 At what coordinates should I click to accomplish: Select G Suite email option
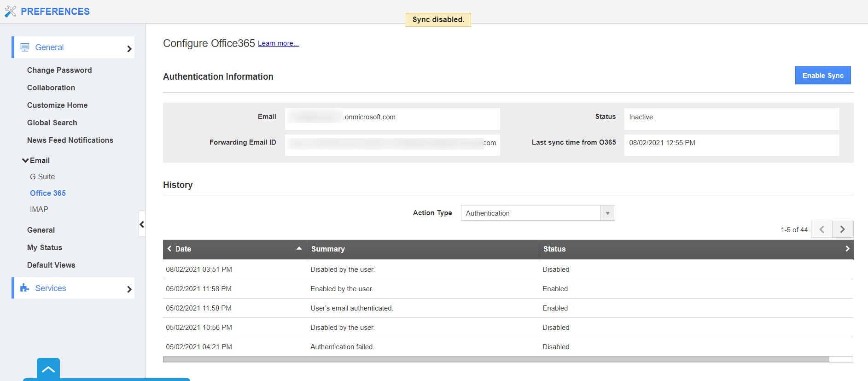[42, 176]
